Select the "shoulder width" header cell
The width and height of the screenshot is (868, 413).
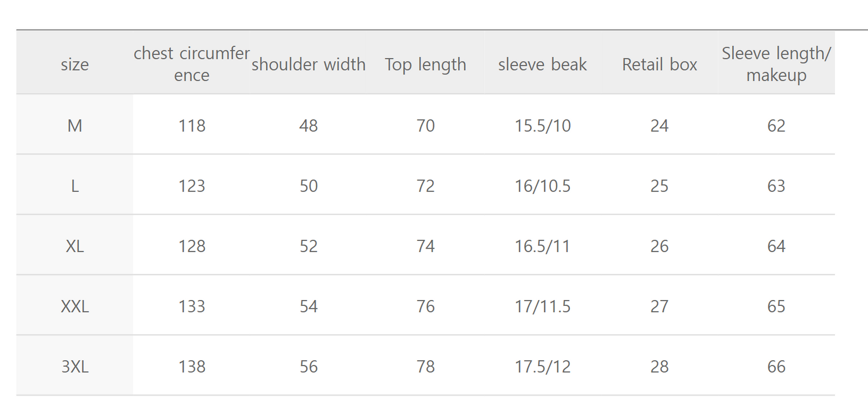point(308,64)
